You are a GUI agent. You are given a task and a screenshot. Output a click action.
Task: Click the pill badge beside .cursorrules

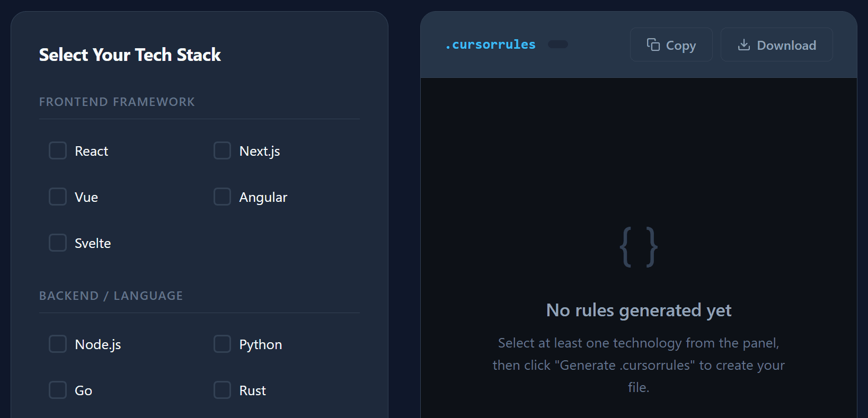click(557, 45)
